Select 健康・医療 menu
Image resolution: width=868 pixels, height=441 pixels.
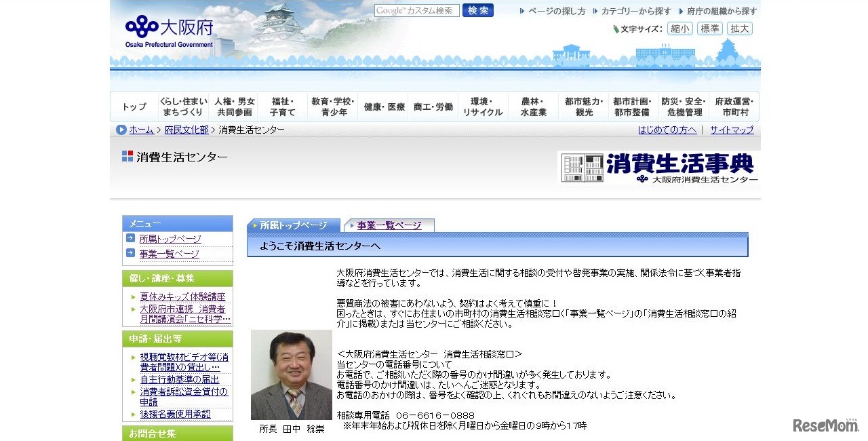coord(383,107)
